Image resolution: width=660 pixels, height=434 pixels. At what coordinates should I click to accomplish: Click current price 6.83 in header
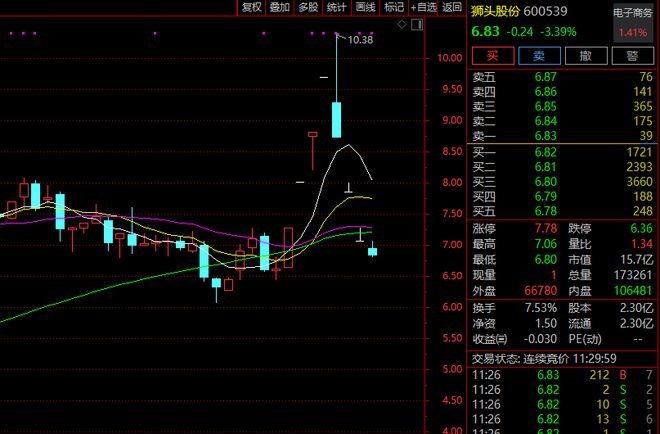coord(485,32)
